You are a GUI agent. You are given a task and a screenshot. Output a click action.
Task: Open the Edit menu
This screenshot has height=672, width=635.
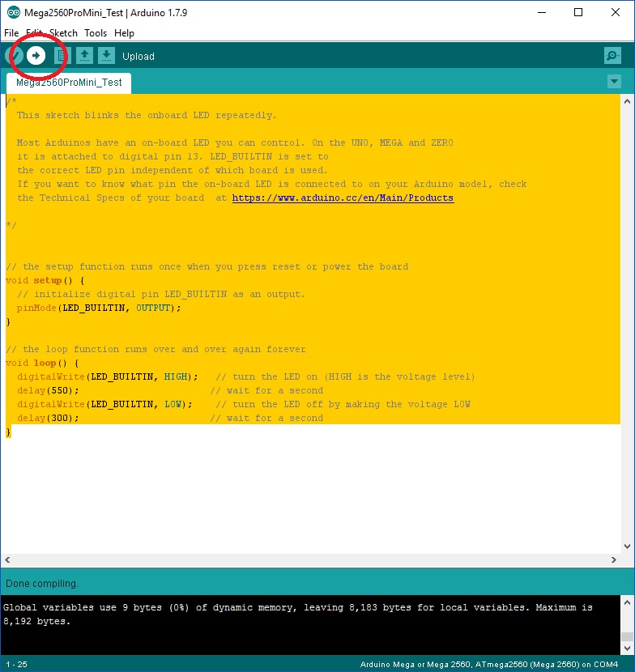(34, 33)
